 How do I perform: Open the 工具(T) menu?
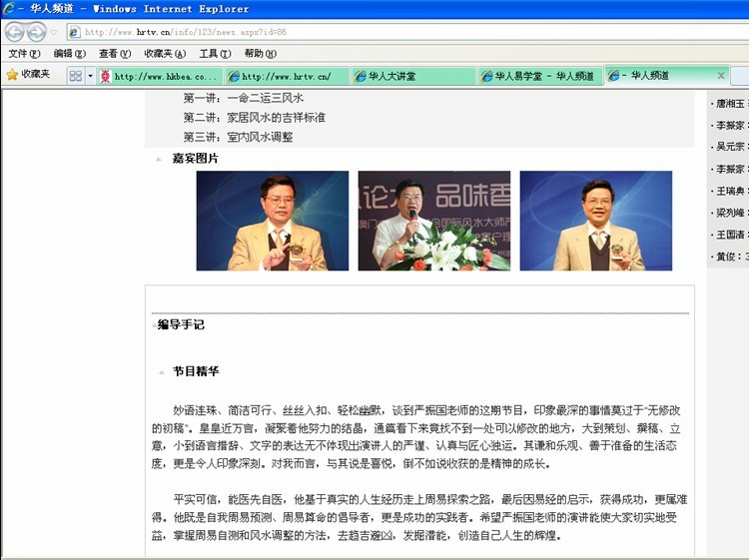pos(215,54)
